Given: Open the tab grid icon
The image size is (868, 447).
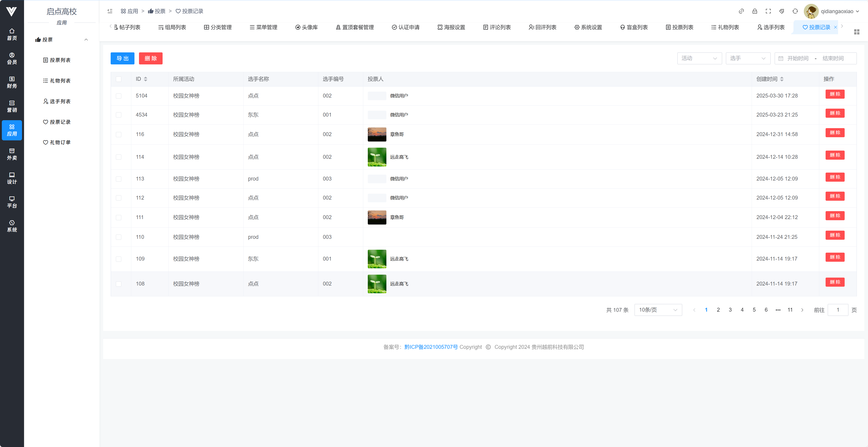Looking at the screenshot, I should pos(856,32).
